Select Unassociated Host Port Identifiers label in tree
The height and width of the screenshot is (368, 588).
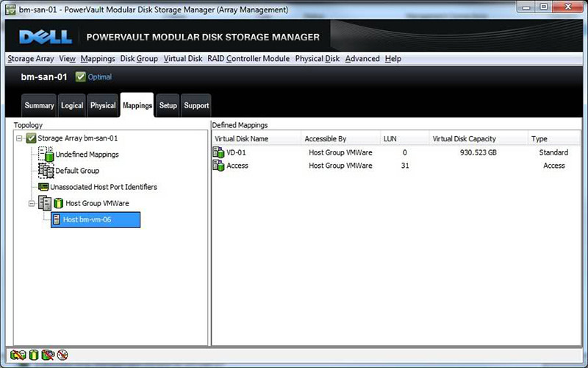(x=104, y=187)
